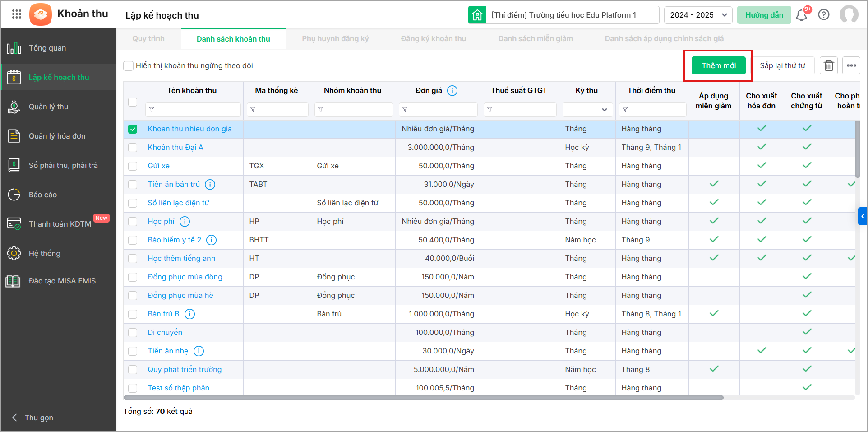This screenshot has height=432, width=868.
Task: Click the Thêm mới button
Action: pyautogui.click(x=718, y=66)
